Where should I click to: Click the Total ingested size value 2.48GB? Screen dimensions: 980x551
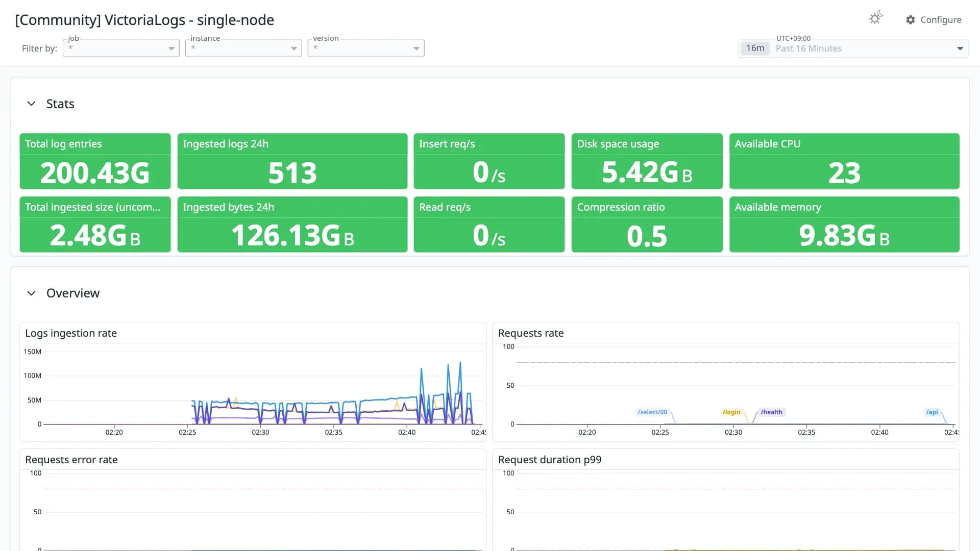pos(95,236)
